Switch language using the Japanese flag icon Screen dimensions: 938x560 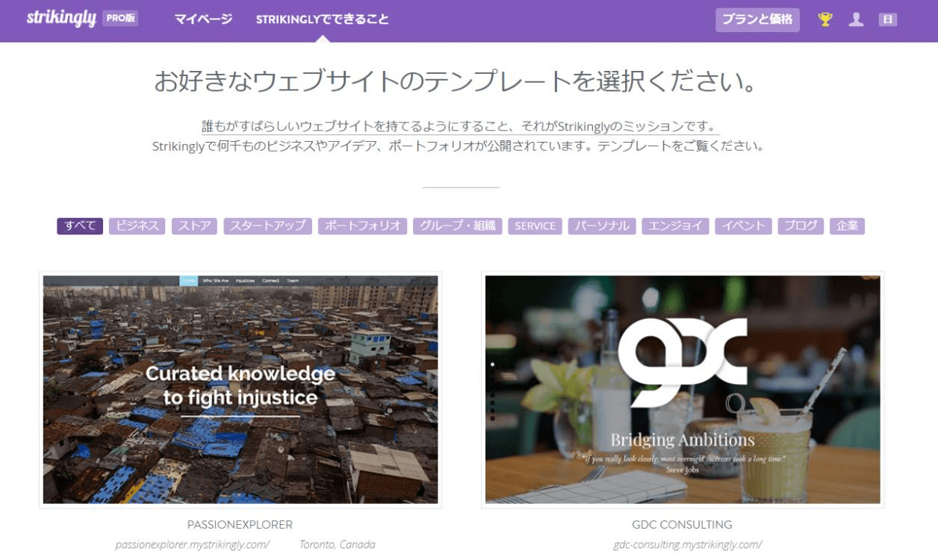888,19
